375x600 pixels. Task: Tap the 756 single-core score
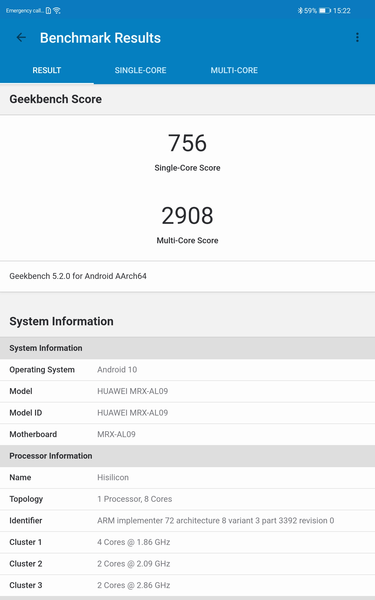point(187,143)
